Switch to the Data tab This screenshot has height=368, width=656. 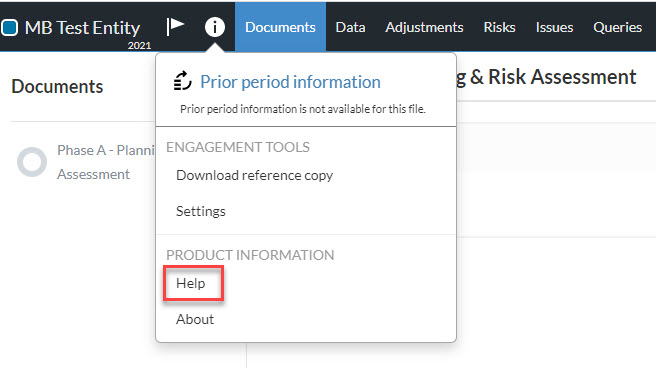click(x=350, y=27)
